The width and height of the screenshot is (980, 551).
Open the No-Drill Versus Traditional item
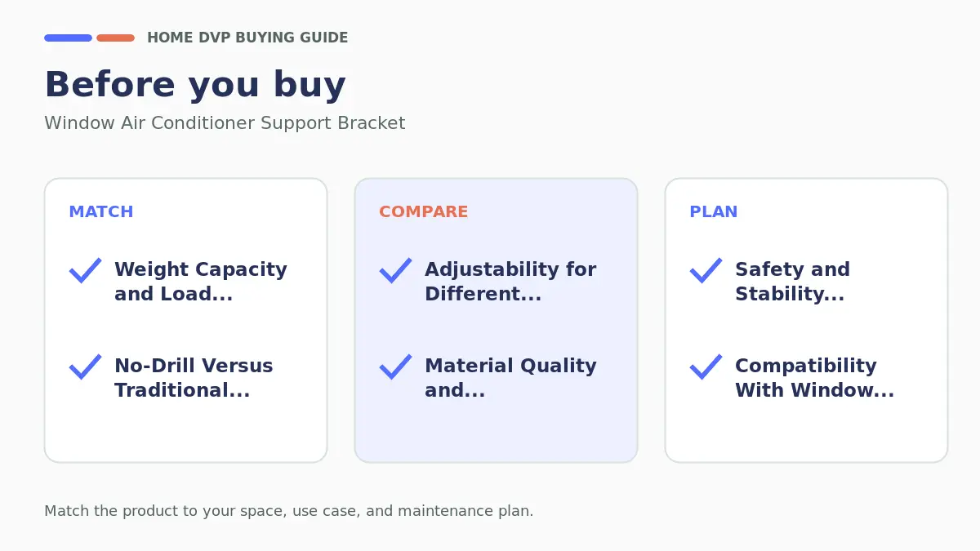point(194,378)
